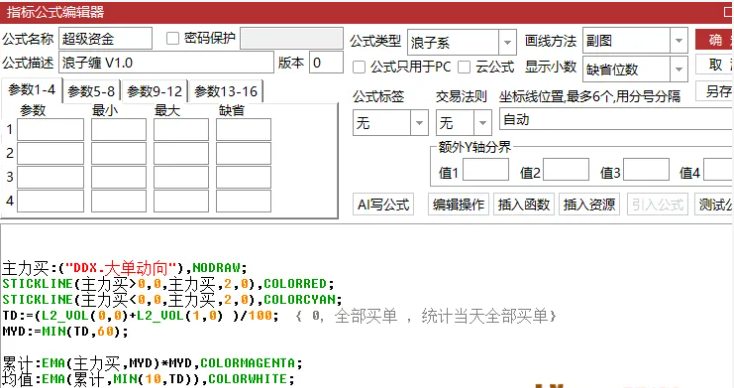Click the 值3 input field
Image resolution: width=734 pixels, height=388 pixels.
click(x=646, y=169)
